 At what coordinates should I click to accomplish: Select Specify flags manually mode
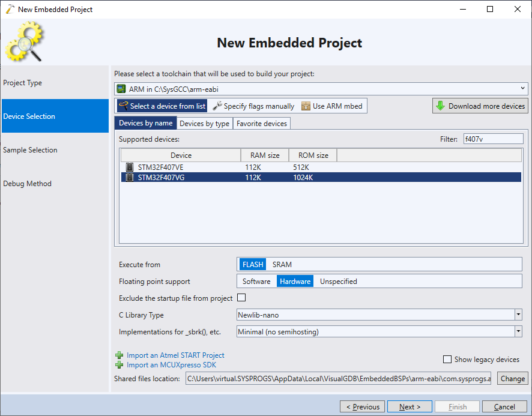tap(253, 106)
